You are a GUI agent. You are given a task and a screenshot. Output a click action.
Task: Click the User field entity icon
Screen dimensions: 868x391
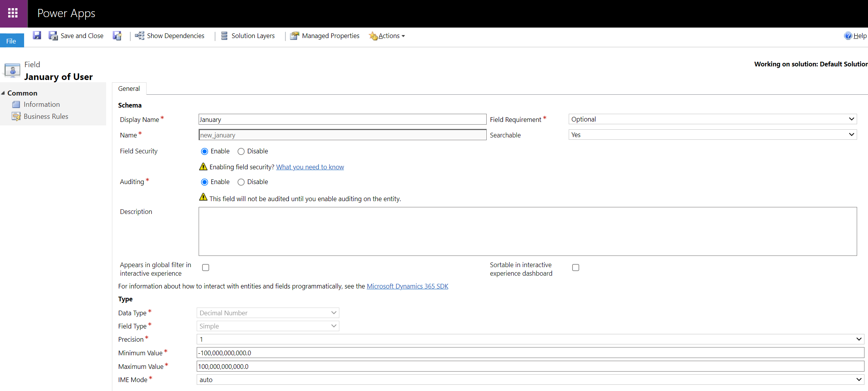pos(12,70)
